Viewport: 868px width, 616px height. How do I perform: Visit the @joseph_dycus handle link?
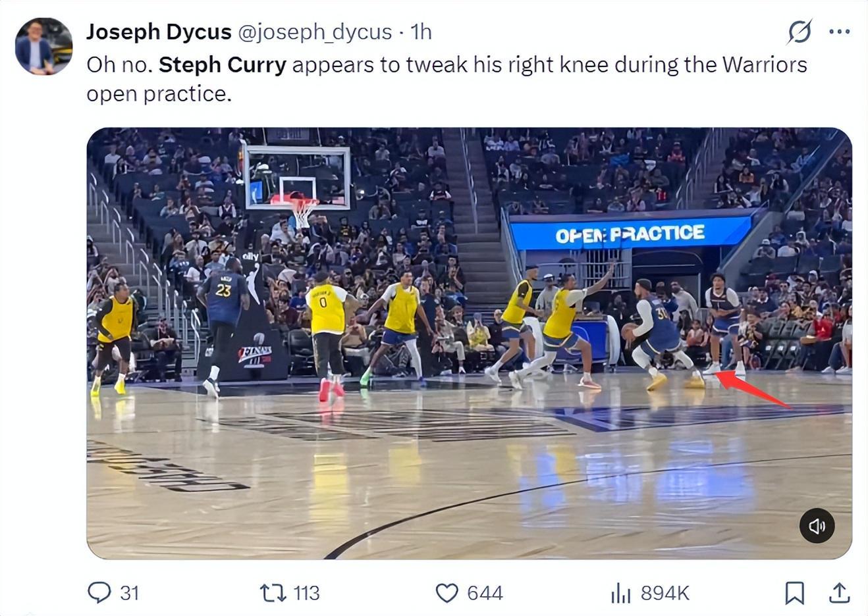click(x=314, y=32)
